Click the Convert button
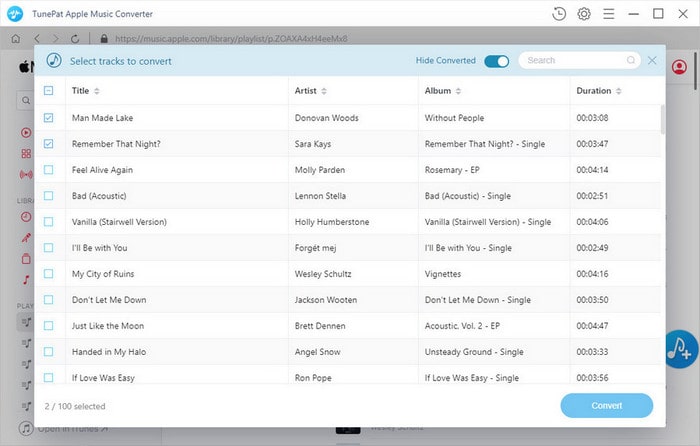Screen dimensions: 700x446 pos(607,405)
